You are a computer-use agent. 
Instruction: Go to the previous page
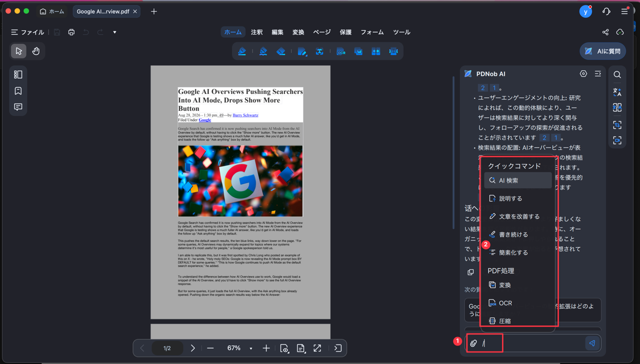pos(142,348)
